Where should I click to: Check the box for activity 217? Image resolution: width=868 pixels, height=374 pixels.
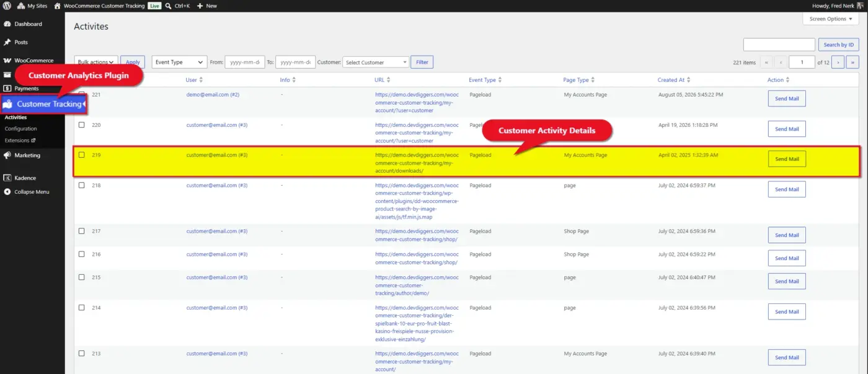[81, 231]
